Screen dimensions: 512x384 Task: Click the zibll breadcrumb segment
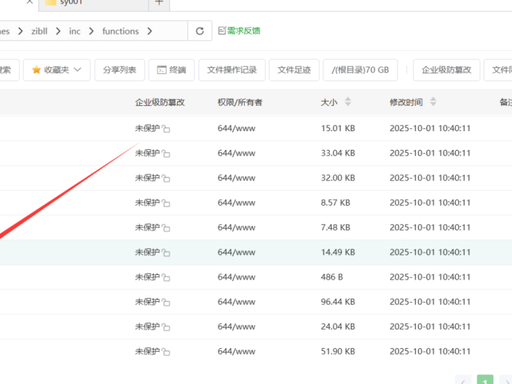39,31
